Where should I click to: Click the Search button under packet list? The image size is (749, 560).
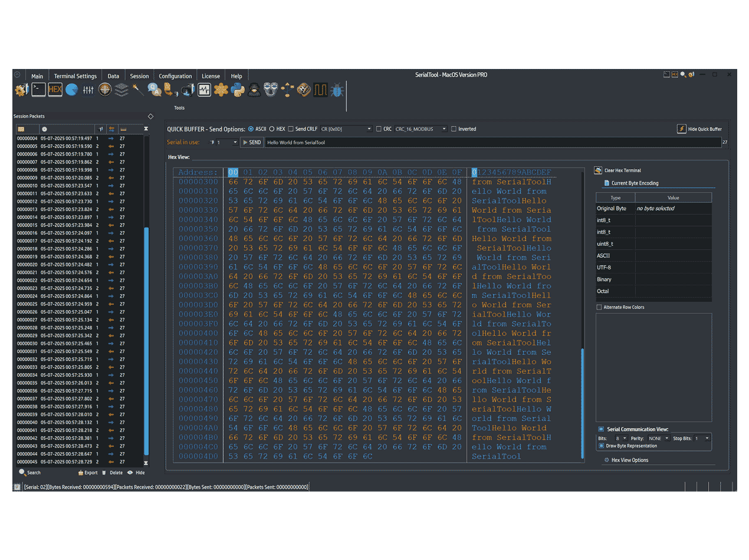30,472
